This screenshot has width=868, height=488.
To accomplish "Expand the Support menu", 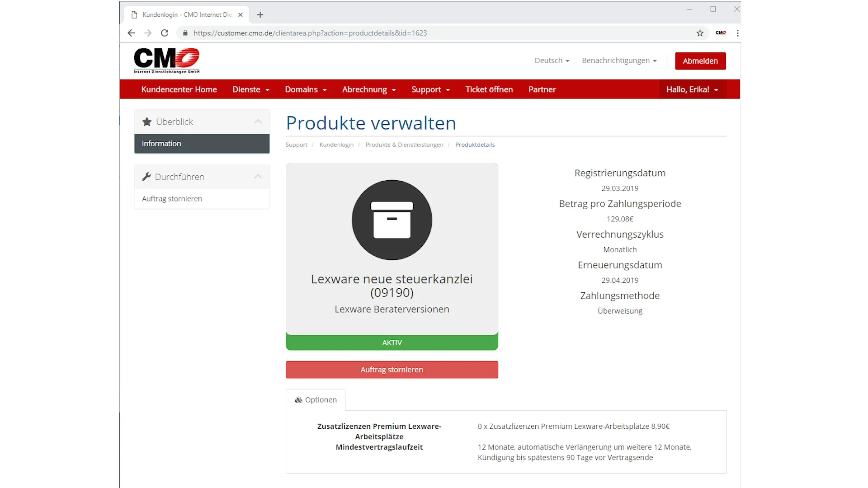I will click(x=430, y=89).
